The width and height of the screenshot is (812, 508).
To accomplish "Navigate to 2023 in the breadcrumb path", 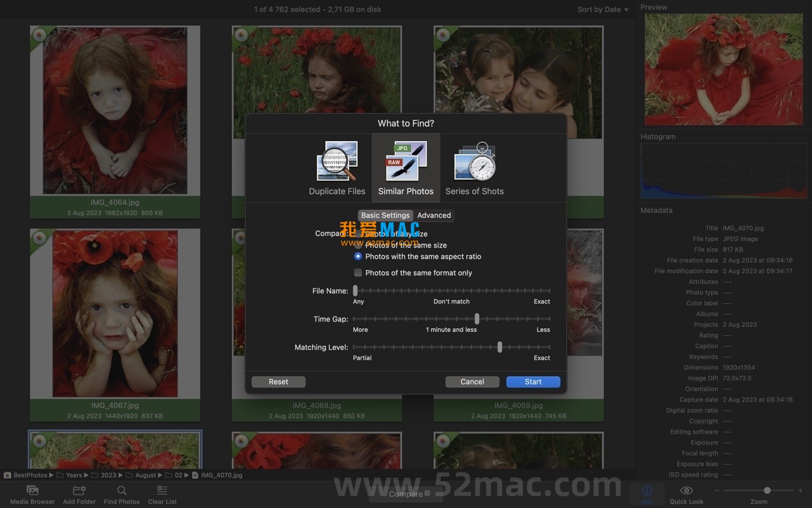I will pyautogui.click(x=109, y=475).
